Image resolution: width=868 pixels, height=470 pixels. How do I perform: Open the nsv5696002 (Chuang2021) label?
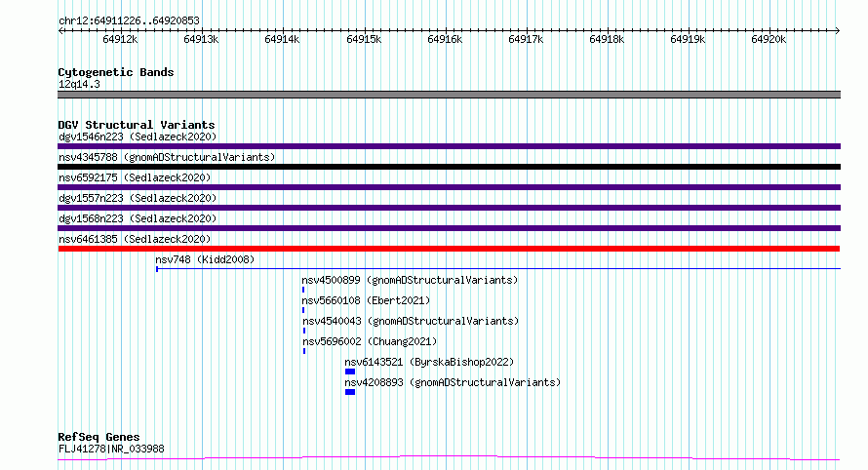coord(370,341)
